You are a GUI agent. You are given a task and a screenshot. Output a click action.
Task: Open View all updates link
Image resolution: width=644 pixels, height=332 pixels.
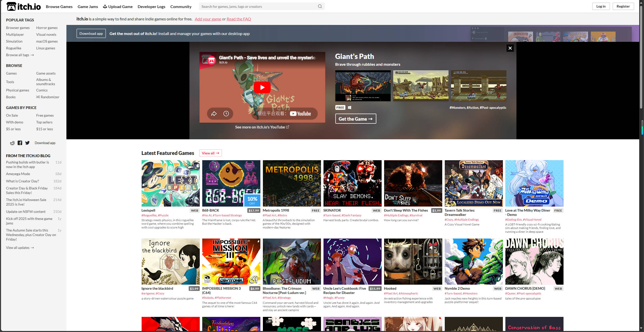(x=20, y=248)
